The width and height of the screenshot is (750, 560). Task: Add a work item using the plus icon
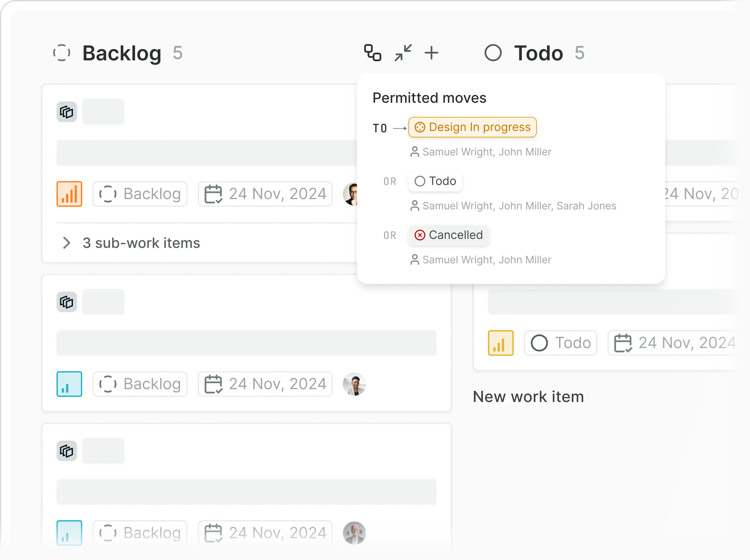tap(431, 52)
